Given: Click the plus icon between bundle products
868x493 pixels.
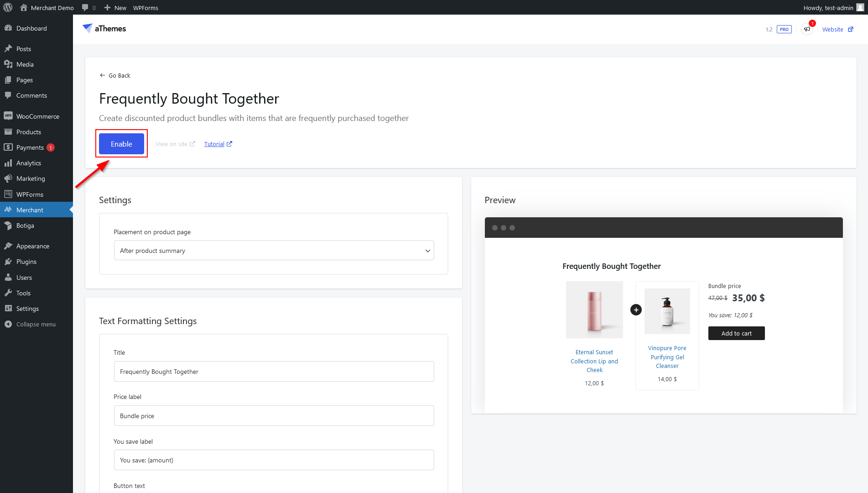Looking at the screenshot, I should pyautogui.click(x=636, y=310).
